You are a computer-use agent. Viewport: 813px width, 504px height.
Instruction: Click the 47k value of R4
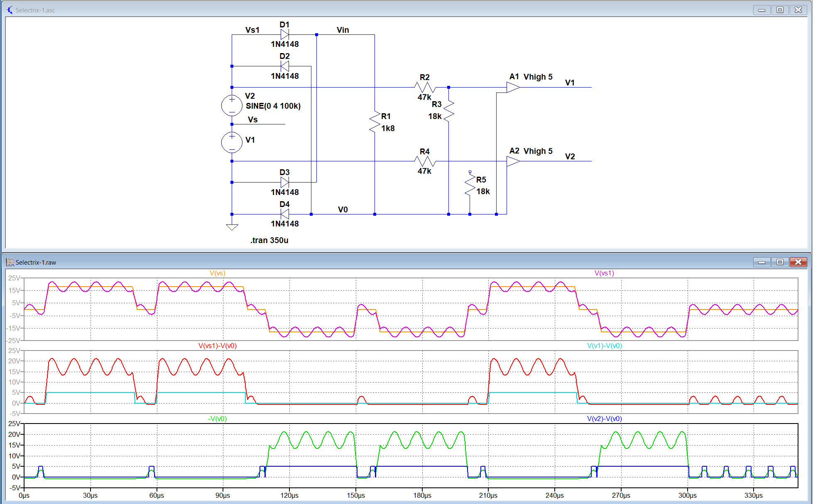424,171
